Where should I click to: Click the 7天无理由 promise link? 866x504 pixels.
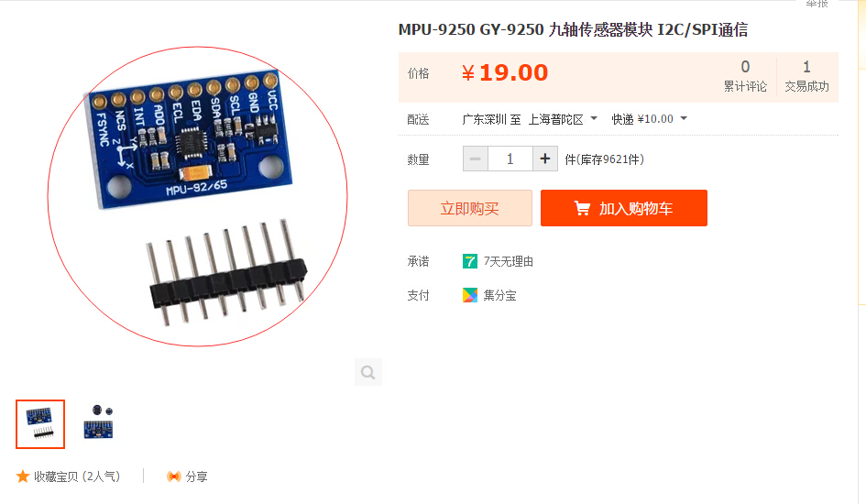point(508,261)
